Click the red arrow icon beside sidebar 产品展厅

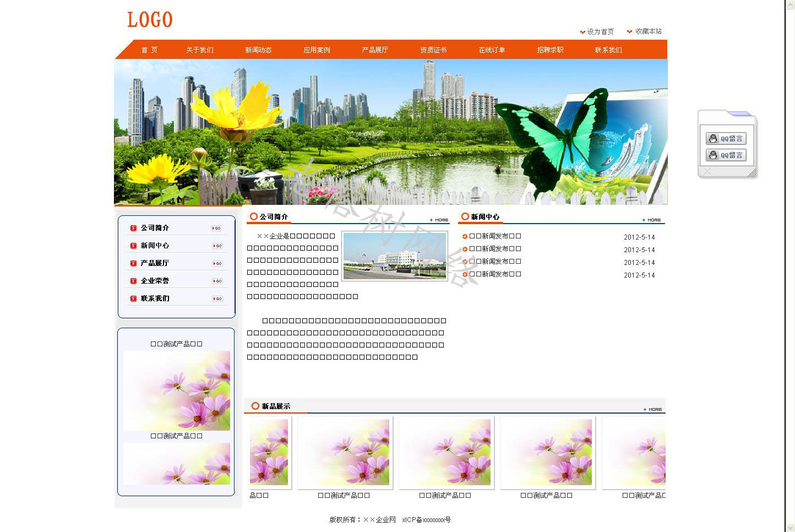[133, 263]
